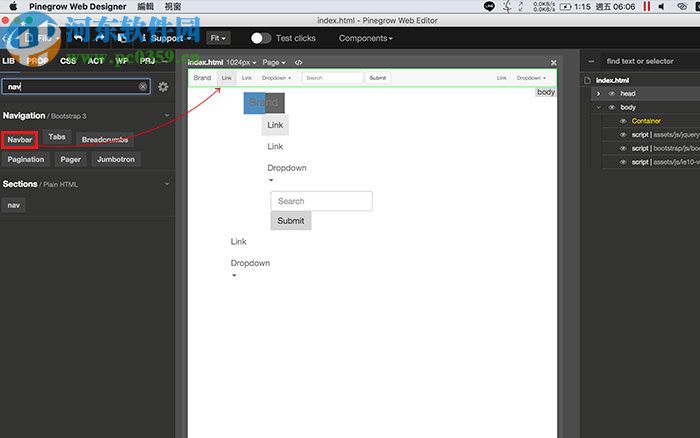Select the nav element under Sections
This screenshot has height=438, width=700.
(13, 205)
